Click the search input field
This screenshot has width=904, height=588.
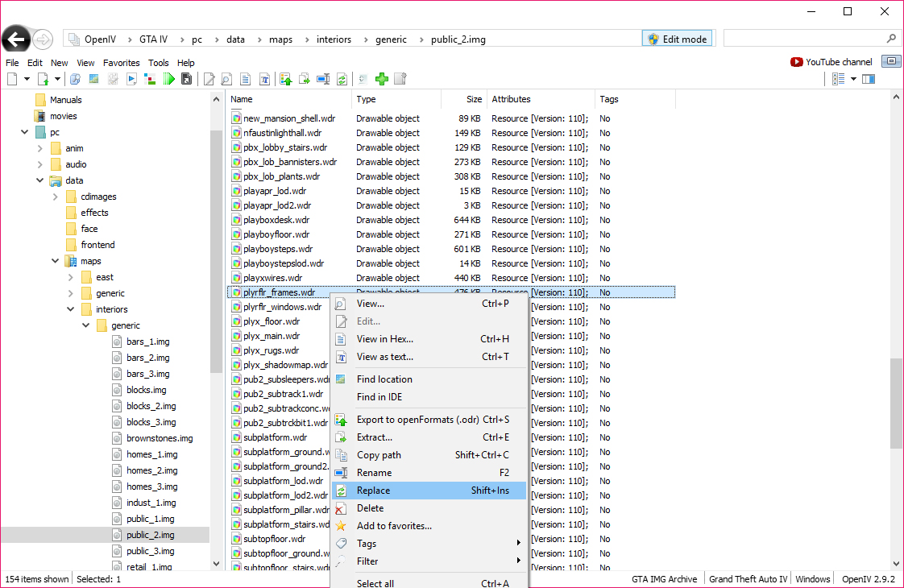pyautogui.click(x=806, y=39)
